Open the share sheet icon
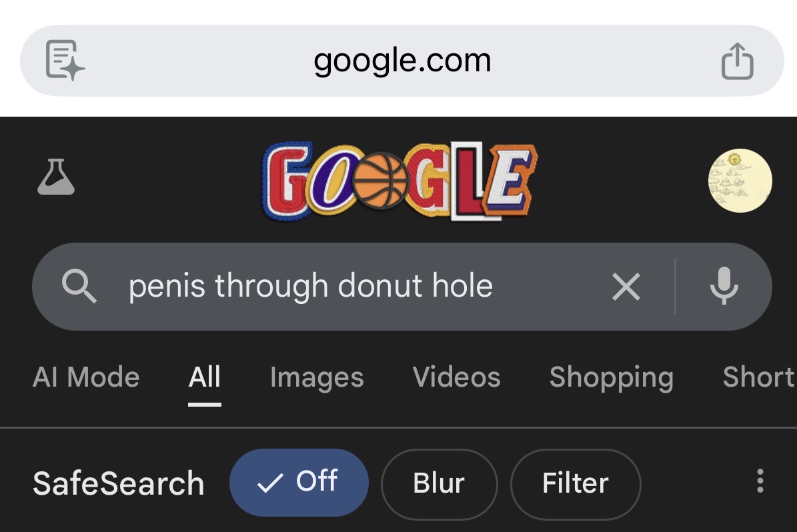The width and height of the screenshot is (797, 532). coord(737,61)
